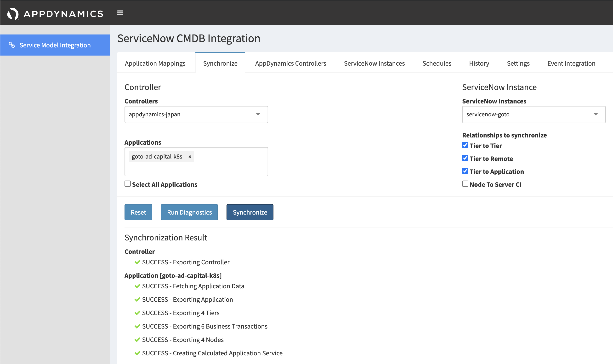The width and height of the screenshot is (613, 364).
Task: Enable Node To Server CI checkbox
Action: click(465, 184)
